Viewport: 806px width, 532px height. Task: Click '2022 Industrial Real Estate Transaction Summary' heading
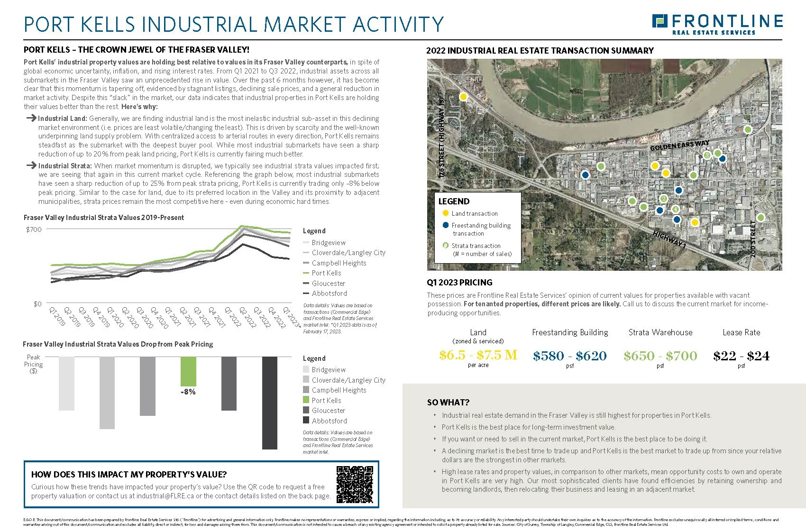(x=540, y=51)
